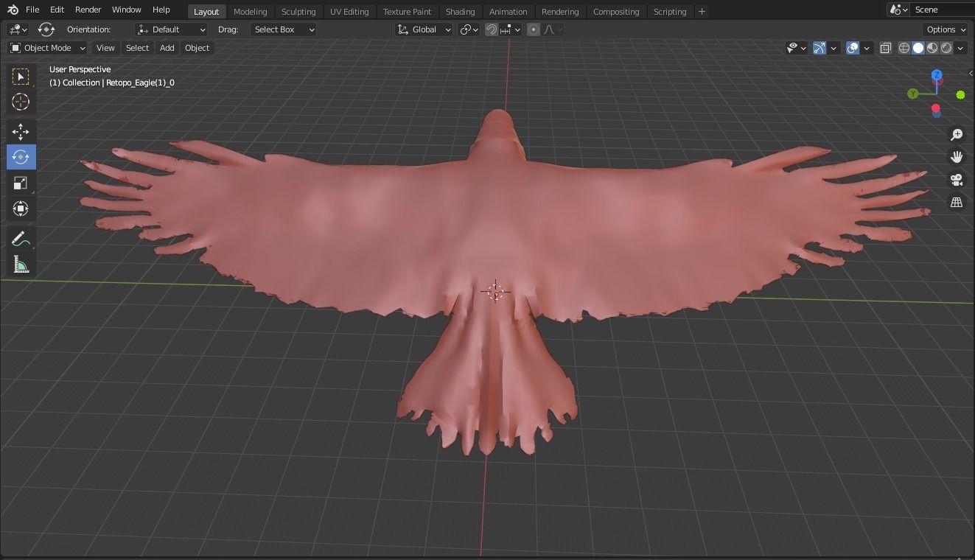This screenshot has height=560, width=975.
Task: Toggle the camera view icon
Action: [957, 180]
